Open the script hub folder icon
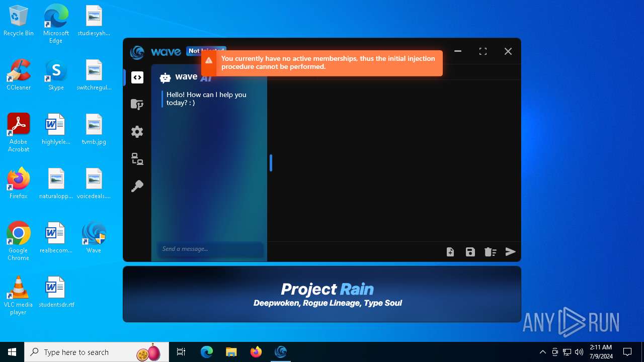This screenshot has width=644, height=362. point(137,104)
